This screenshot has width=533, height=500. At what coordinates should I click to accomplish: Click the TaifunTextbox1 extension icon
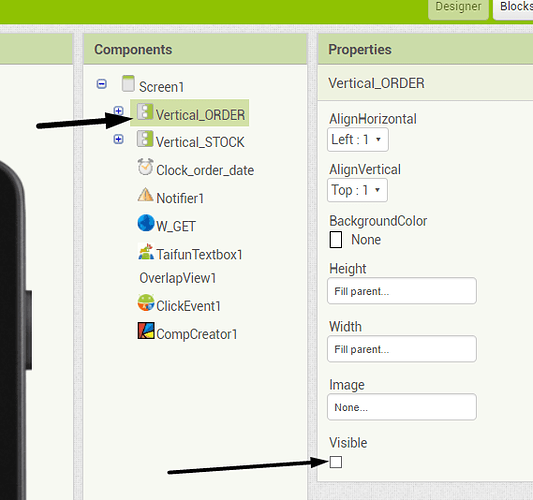(146, 252)
